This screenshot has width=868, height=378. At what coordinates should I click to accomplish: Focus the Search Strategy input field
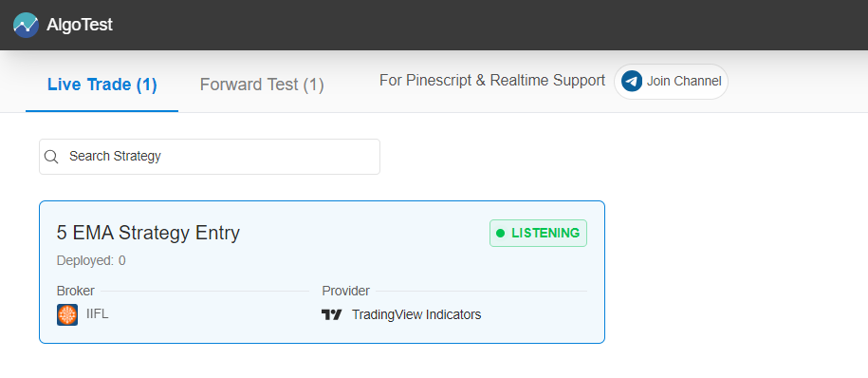click(210, 157)
